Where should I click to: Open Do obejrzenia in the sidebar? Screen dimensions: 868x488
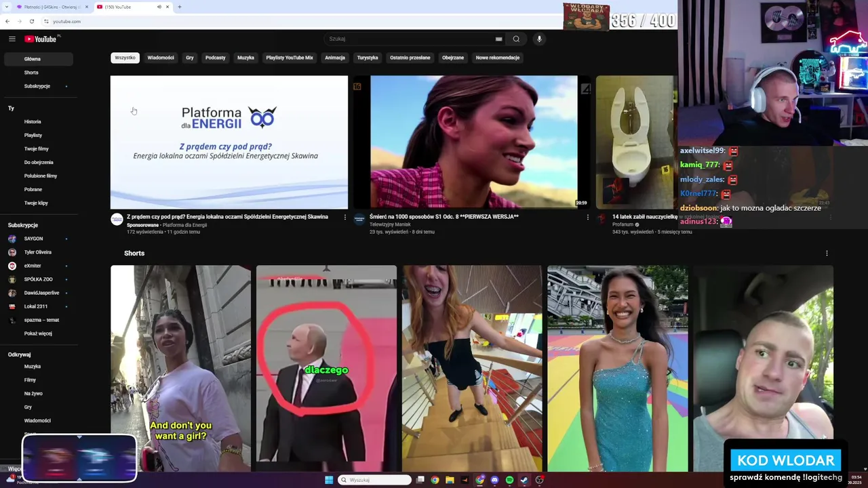click(x=39, y=162)
